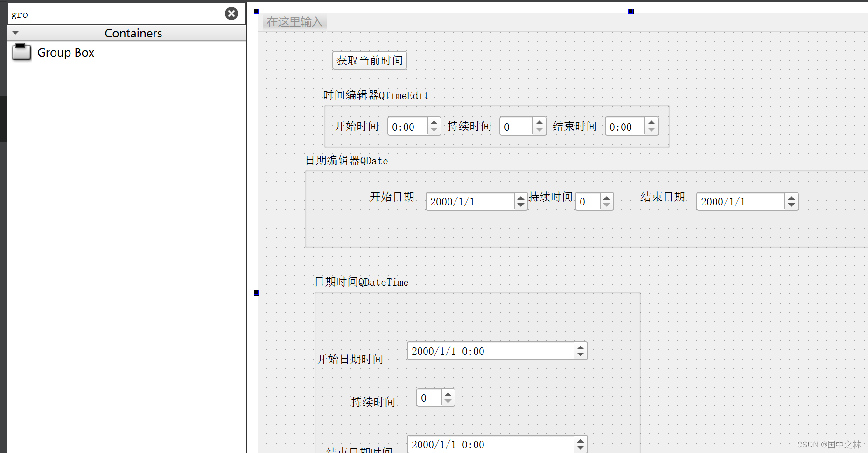Select the 开始时间 label
Screen dimensions: 868x453
coord(356,127)
